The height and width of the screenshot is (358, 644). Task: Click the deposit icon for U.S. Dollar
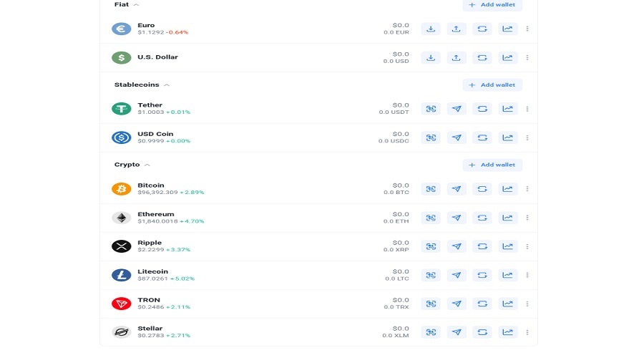431,57
